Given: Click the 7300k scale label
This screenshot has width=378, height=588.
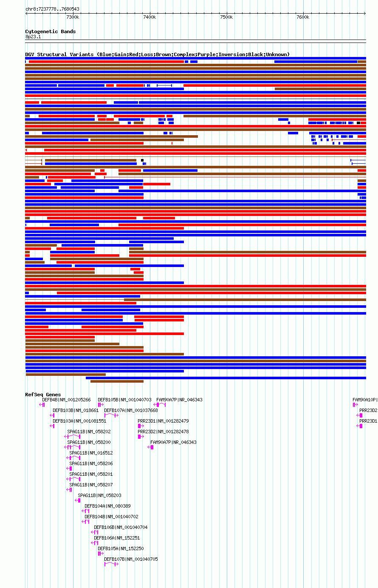Looking at the screenshot, I should [73, 17].
